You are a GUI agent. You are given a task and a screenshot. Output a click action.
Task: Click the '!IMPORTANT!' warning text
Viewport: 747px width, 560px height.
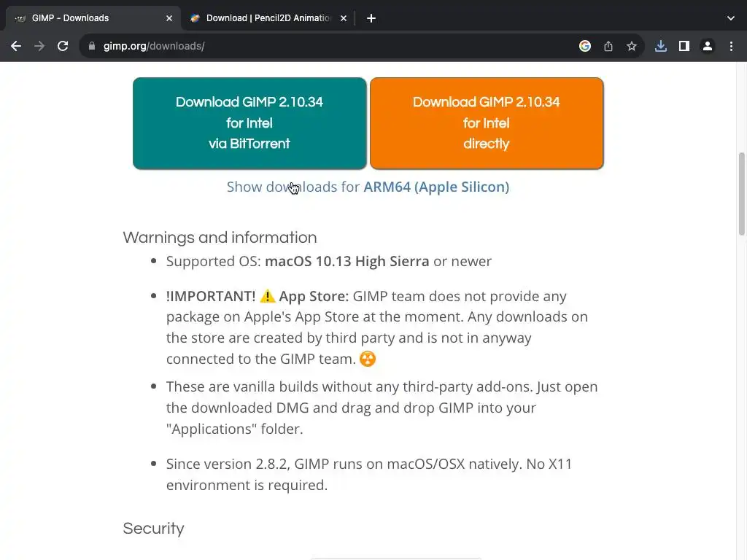pos(211,296)
